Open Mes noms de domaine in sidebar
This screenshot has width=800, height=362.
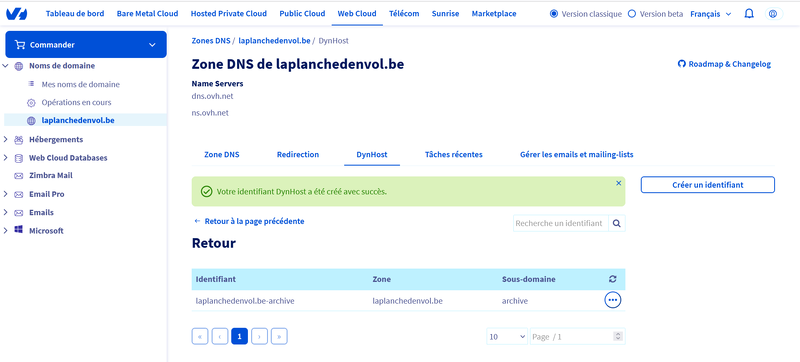point(81,84)
